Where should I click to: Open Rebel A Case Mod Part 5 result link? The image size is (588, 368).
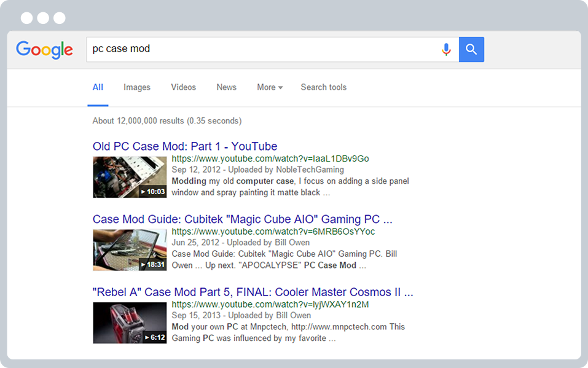click(253, 292)
